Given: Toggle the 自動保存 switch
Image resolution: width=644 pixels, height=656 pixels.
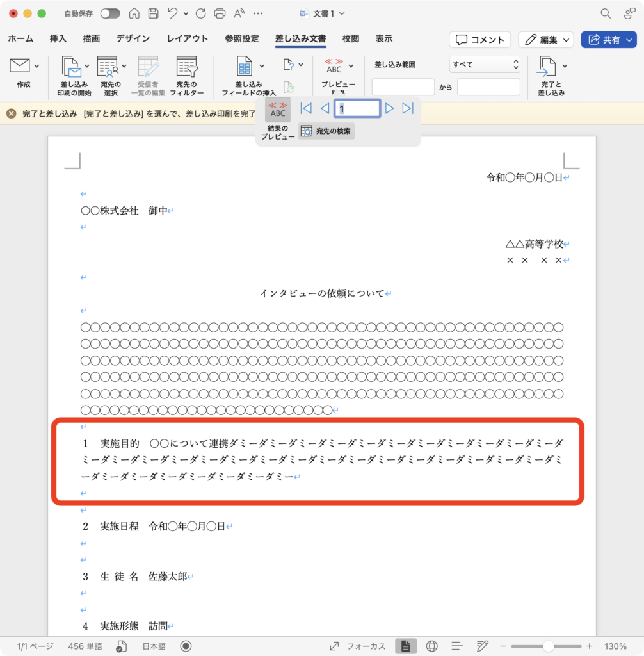Looking at the screenshot, I should pyautogui.click(x=109, y=13).
